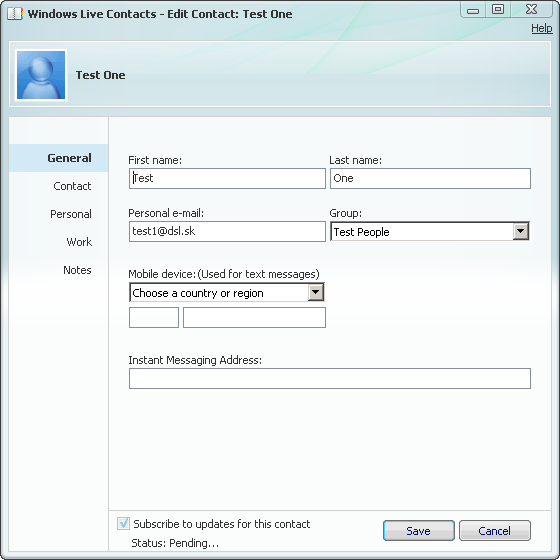
Task: Maximize the Edit Contact window
Action: click(498, 10)
